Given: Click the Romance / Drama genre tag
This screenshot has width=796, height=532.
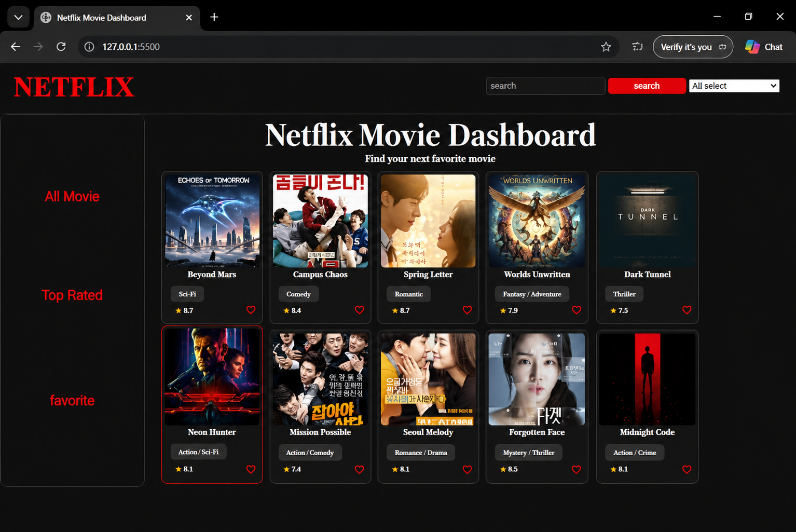Looking at the screenshot, I should click(x=421, y=453).
